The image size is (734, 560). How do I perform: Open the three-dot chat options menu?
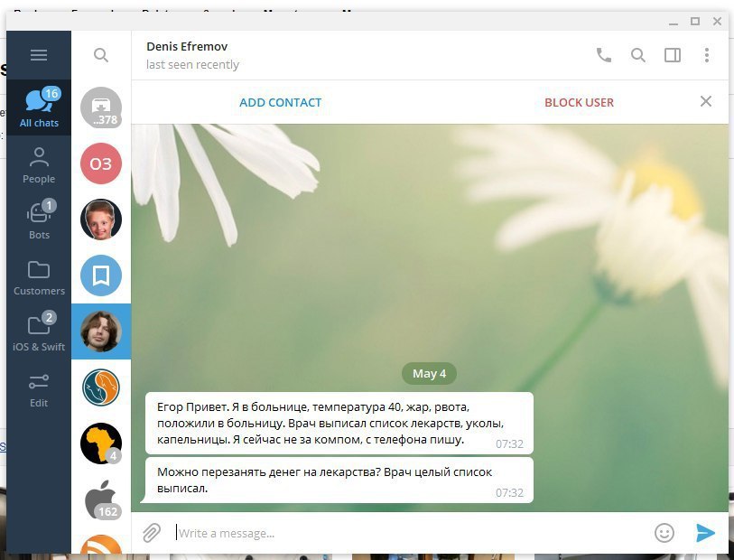tap(707, 55)
